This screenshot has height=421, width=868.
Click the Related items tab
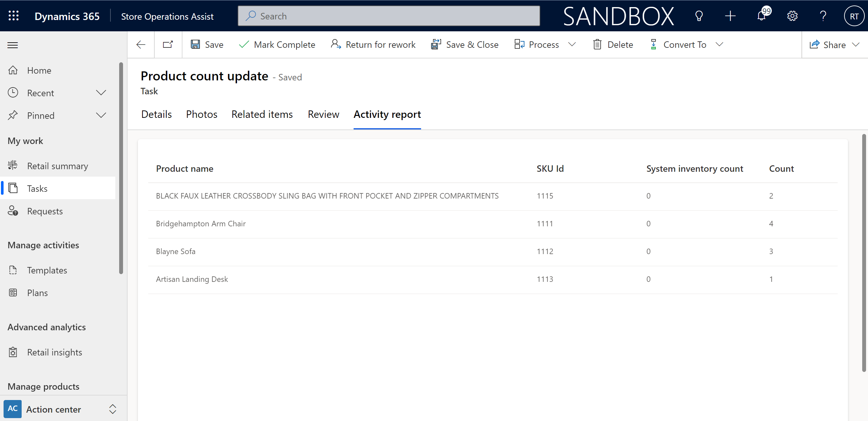tap(262, 115)
